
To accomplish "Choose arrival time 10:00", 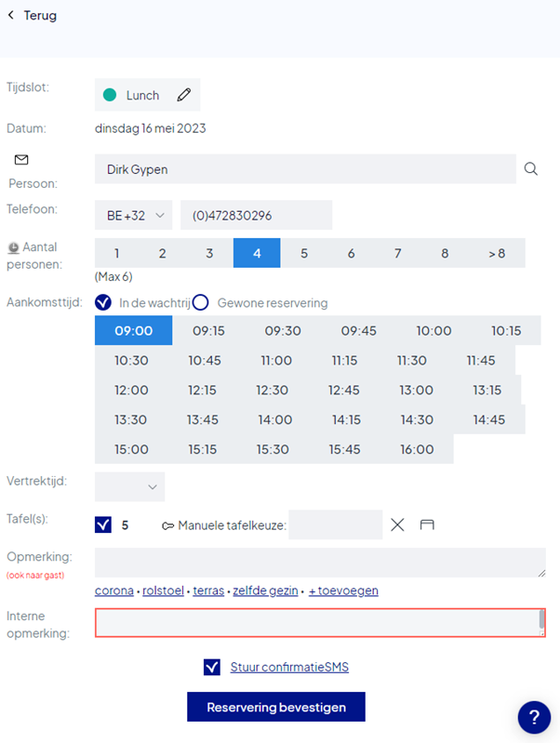I will [x=433, y=330].
